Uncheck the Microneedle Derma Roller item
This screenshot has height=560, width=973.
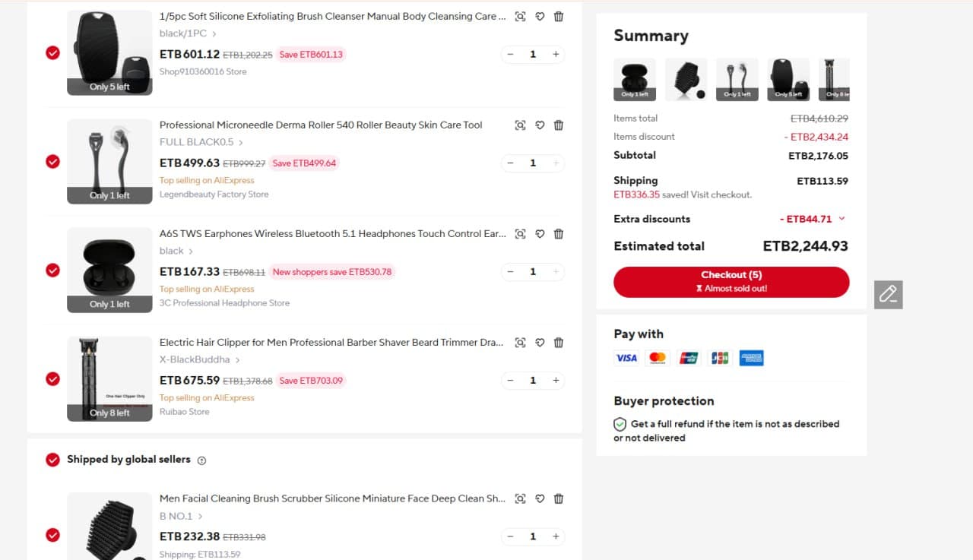(x=52, y=161)
